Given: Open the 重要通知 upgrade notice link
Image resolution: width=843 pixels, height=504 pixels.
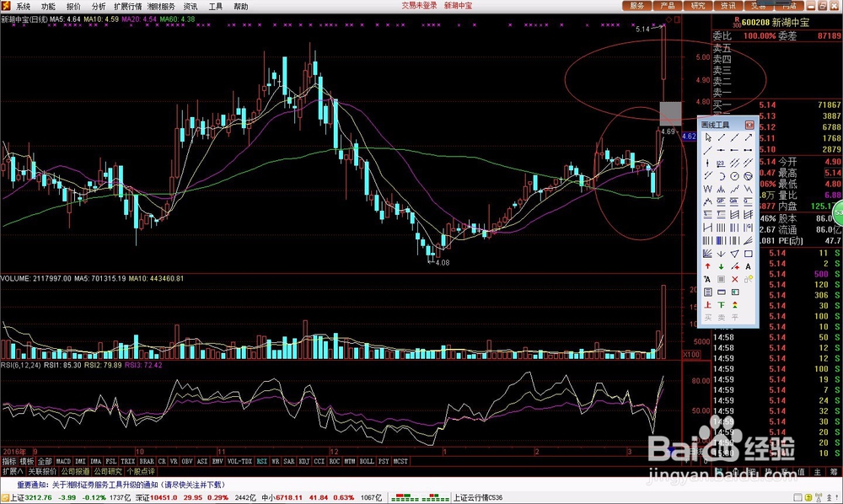Looking at the screenshot, I should 121,485.
